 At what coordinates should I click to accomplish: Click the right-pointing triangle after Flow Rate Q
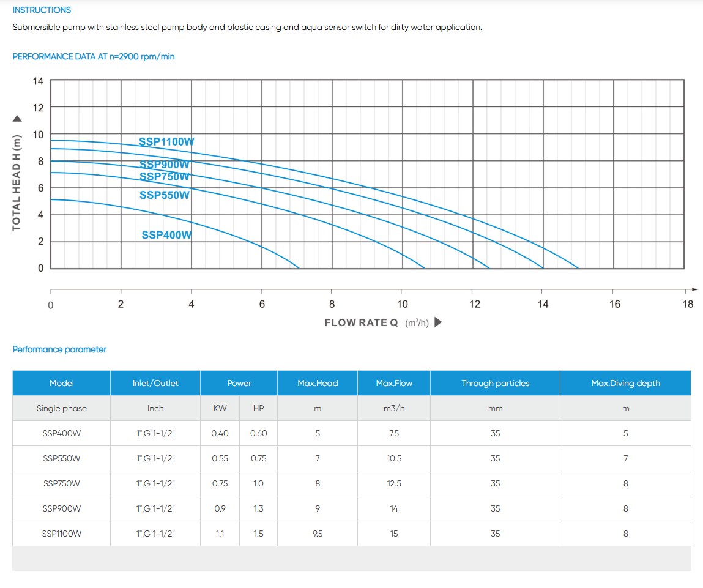(437, 322)
